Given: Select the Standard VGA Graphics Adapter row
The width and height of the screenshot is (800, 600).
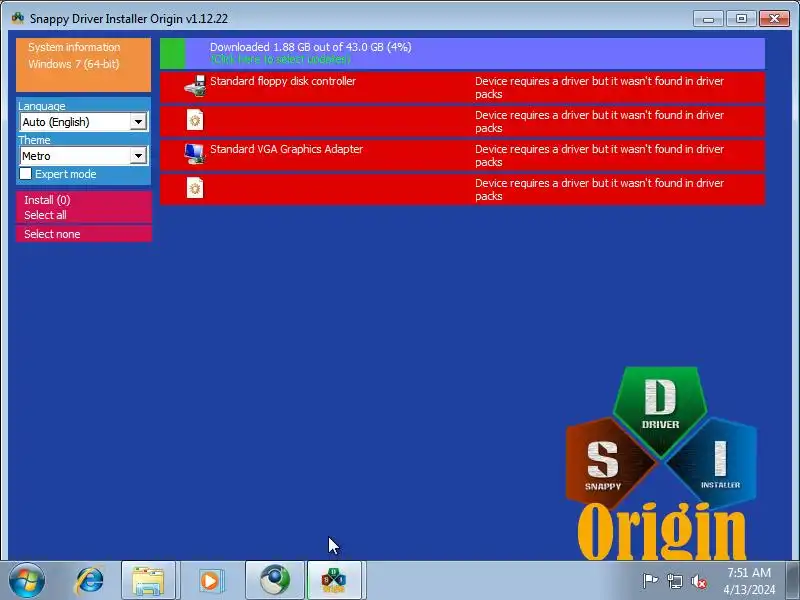Looking at the screenshot, I should point(462,155).
